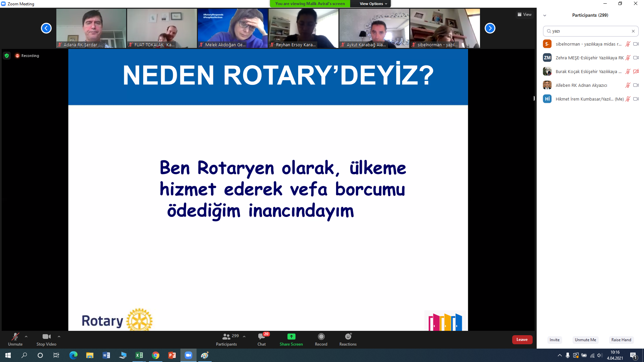Viewport: 644px width, 362px height.
Task: Open Word from taskbar
Action: click(x=106, y=355)
